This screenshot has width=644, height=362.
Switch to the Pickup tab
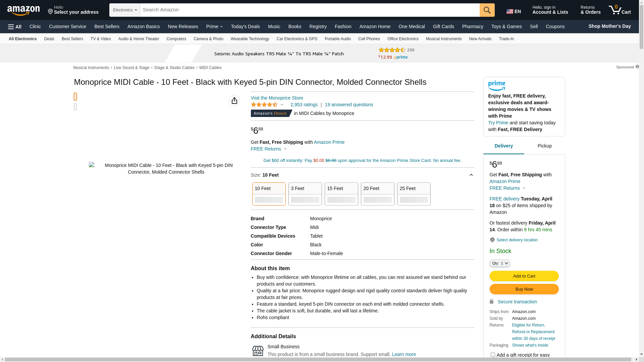coord(544,146)
